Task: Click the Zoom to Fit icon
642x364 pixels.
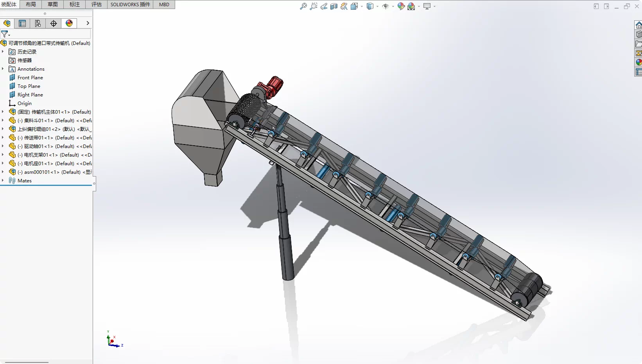Action: click(303, 6)
